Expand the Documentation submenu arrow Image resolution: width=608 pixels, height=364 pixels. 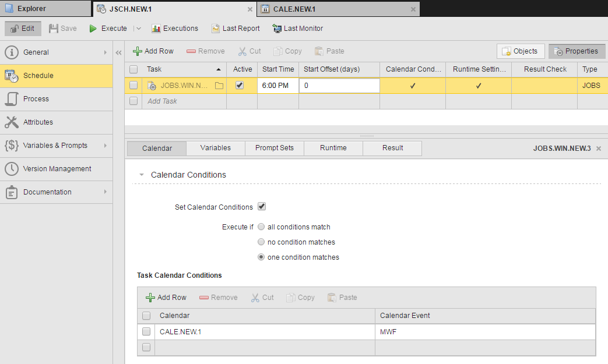(105, 192)
